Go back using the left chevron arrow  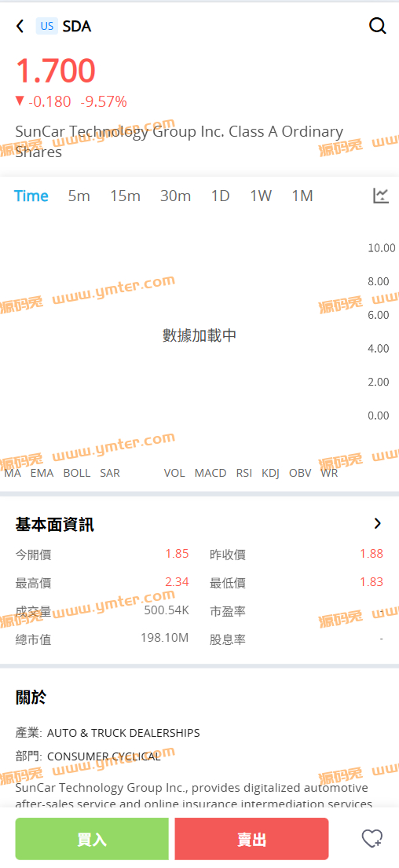[x=20, y=26]
